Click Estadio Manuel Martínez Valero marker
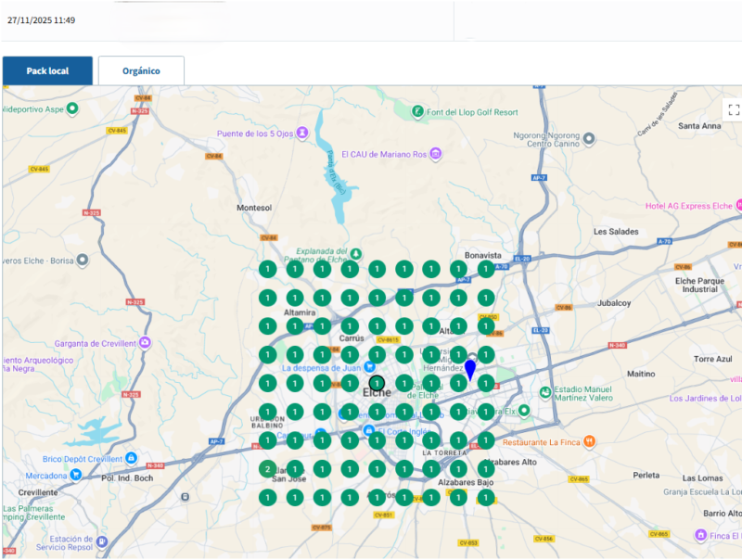The width and height of the screenshot is (742, 560). (x=545, y=392)
